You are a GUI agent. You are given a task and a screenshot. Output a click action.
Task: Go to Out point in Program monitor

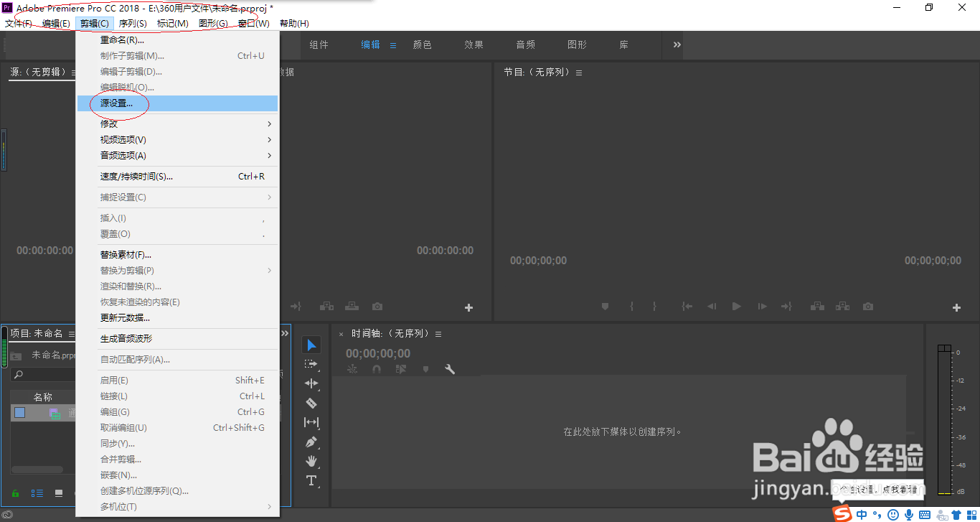point(786,307)
